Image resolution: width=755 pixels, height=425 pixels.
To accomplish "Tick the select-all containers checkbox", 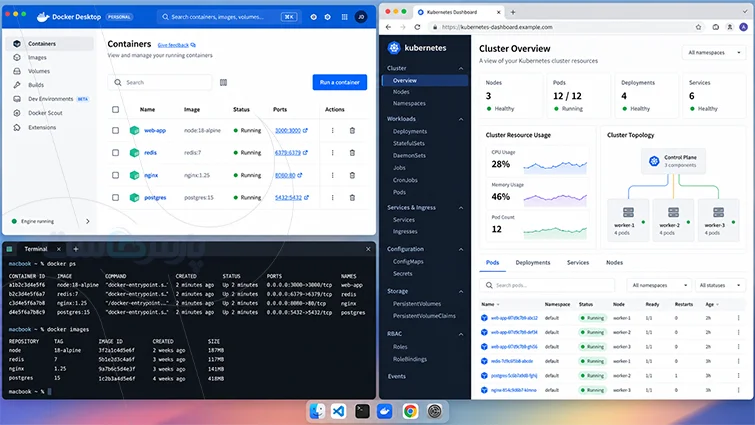I will tap(116, 109).
